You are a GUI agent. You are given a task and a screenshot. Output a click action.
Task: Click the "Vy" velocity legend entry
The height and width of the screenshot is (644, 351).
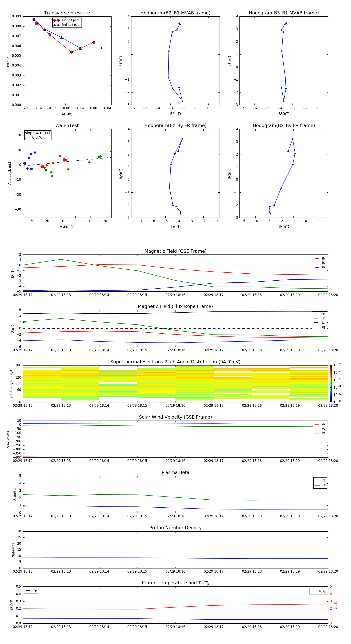(x=320, y=429)
